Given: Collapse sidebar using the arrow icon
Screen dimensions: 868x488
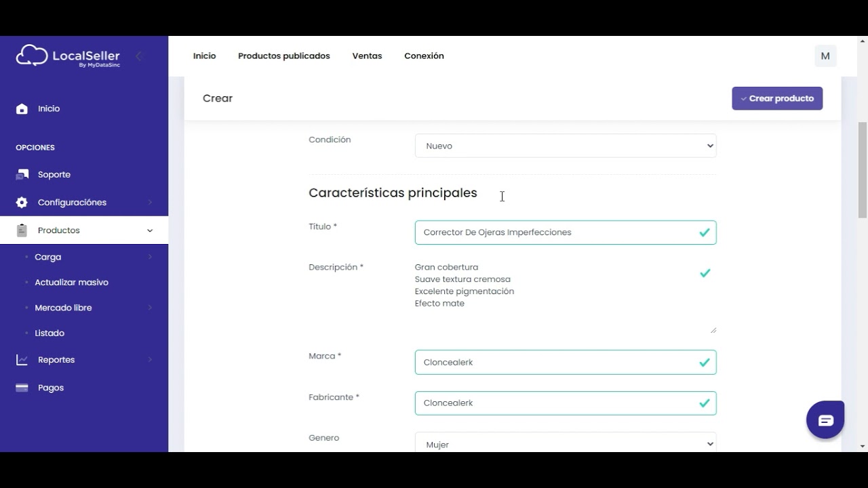Looking at the screenshot, I should (x=138, y=56).
